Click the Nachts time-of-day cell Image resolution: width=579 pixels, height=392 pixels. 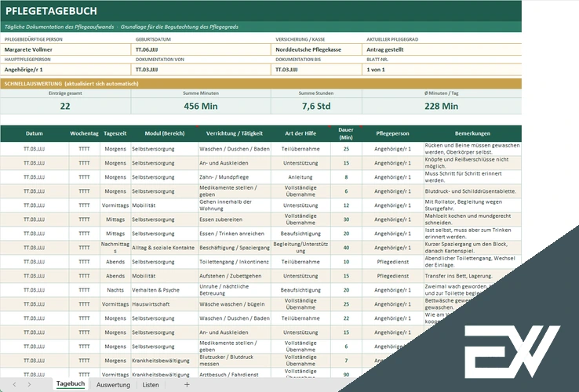[x=115, y=290]
